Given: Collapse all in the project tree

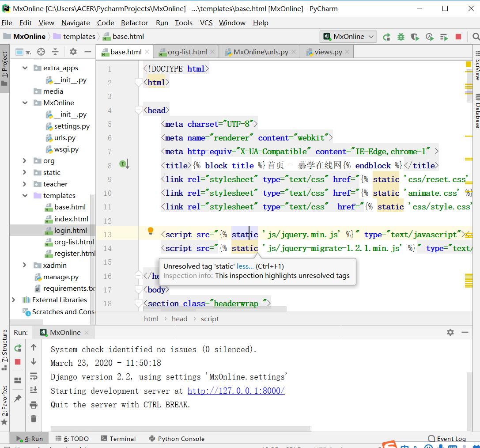Looking at the screenshot, I should pos(55,52).
